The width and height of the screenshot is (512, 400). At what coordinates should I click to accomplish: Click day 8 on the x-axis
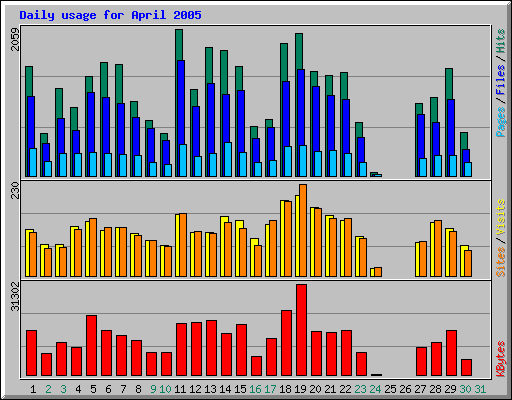click(138, 389)
